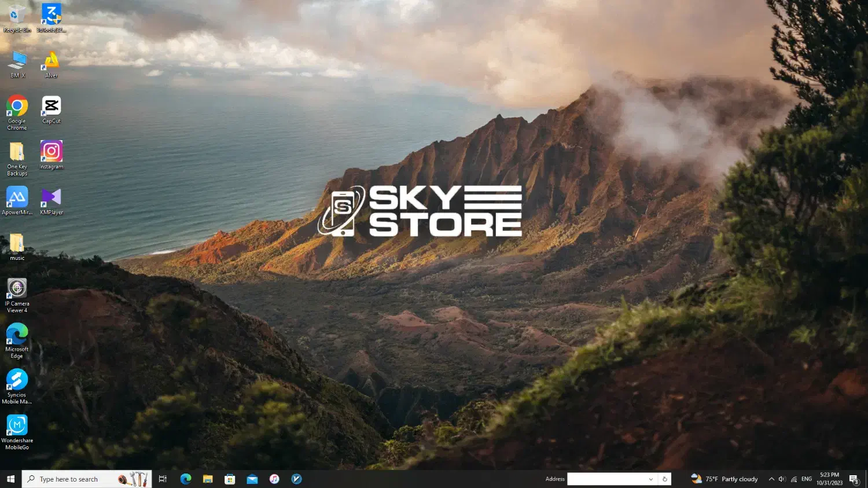Select the Recycle Bin icon

(x=17, y=16)
